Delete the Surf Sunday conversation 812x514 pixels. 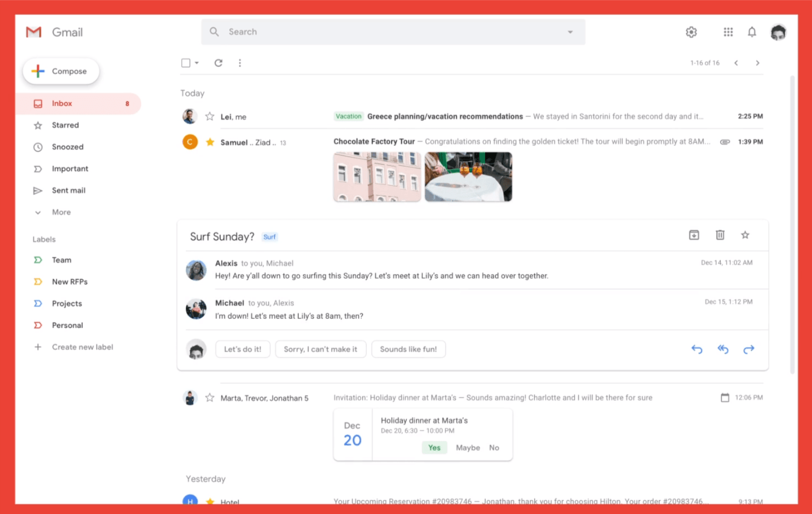(x=720, y=235)
